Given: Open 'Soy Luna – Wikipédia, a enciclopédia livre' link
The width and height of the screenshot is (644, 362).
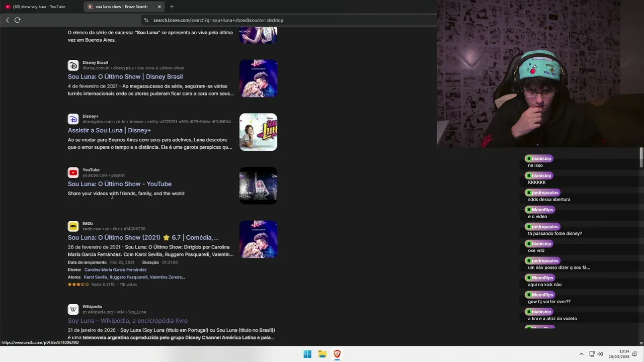Looking at the screenshot, I should tap(128, 321).
